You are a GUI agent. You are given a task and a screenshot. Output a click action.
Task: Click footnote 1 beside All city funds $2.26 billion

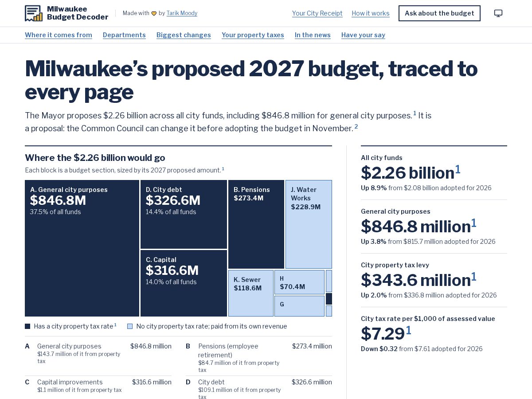coord(458,170)
